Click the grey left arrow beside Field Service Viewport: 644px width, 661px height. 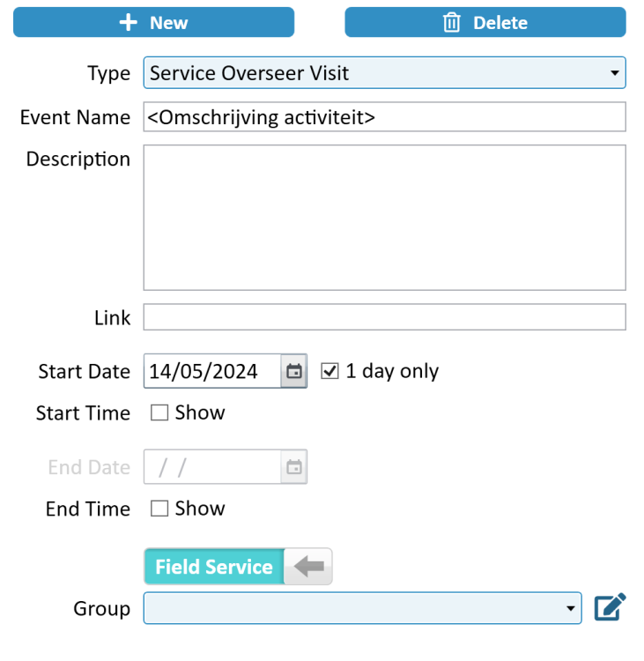(309, 567)
